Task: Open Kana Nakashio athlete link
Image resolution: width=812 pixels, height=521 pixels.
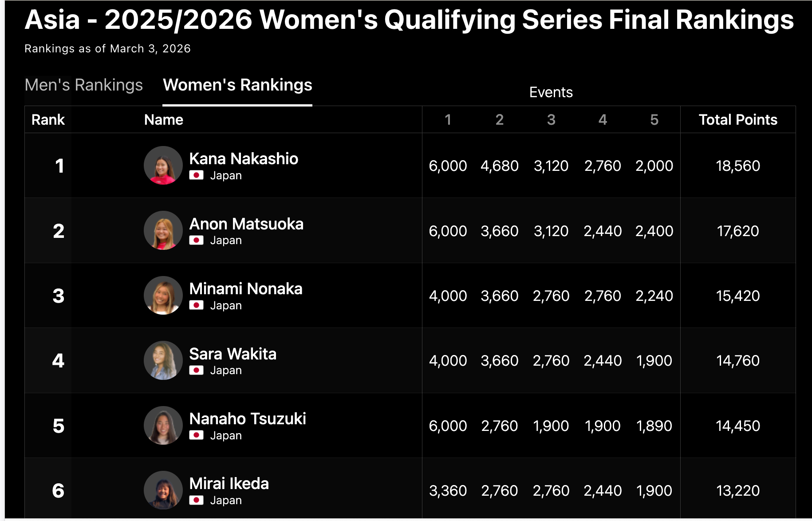Action: 244,158
